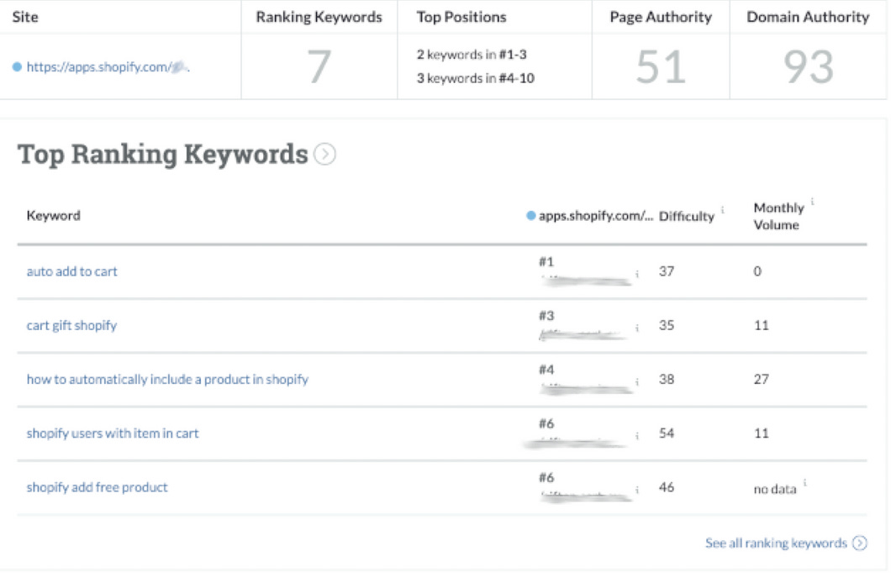
Task: Click the #3 rank in 'cart gift shopify' row
Action: click(546, 316)
